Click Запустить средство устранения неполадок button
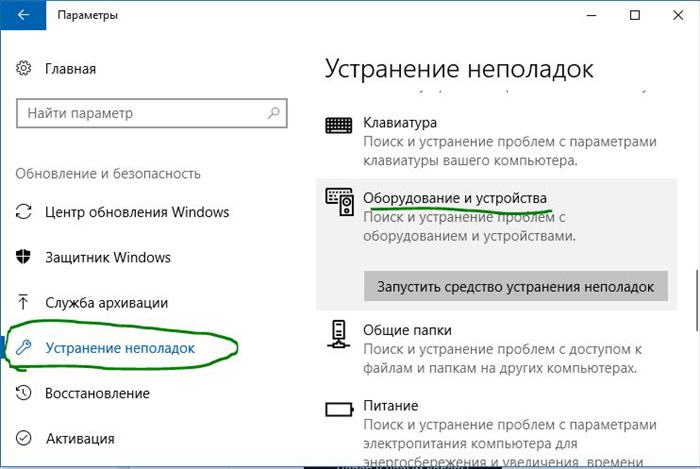This screenshot has height=469, width=700. [516, 286]
